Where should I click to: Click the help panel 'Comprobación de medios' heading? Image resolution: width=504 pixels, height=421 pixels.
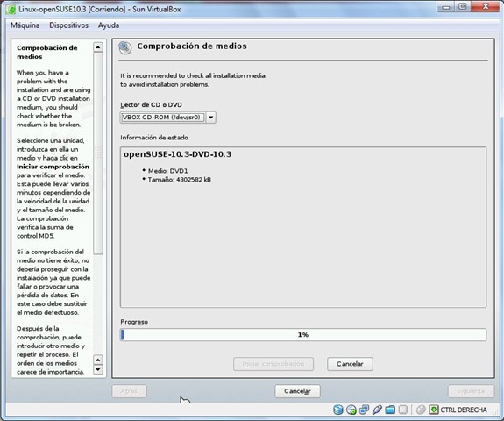47,52
